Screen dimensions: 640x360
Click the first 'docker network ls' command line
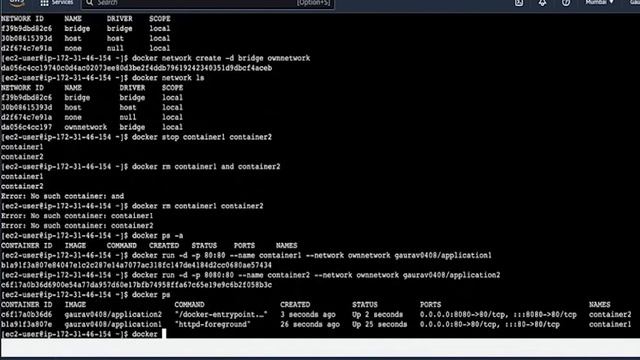tap(168, 78)
